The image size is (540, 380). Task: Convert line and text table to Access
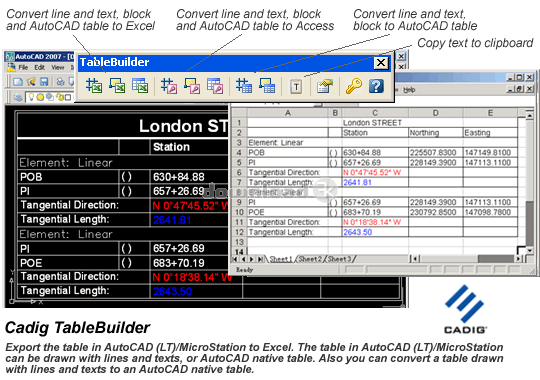(169, 86)
